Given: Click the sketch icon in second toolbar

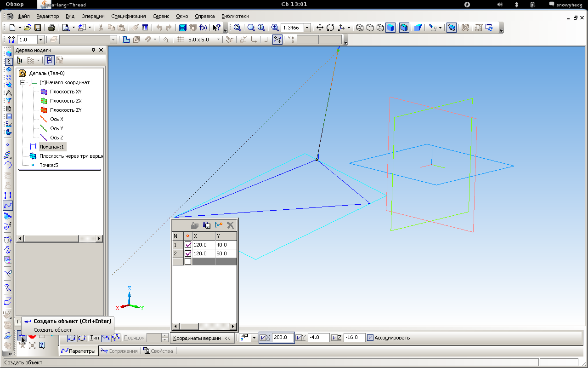Looking at the screenshot, I should pos(126,40).
